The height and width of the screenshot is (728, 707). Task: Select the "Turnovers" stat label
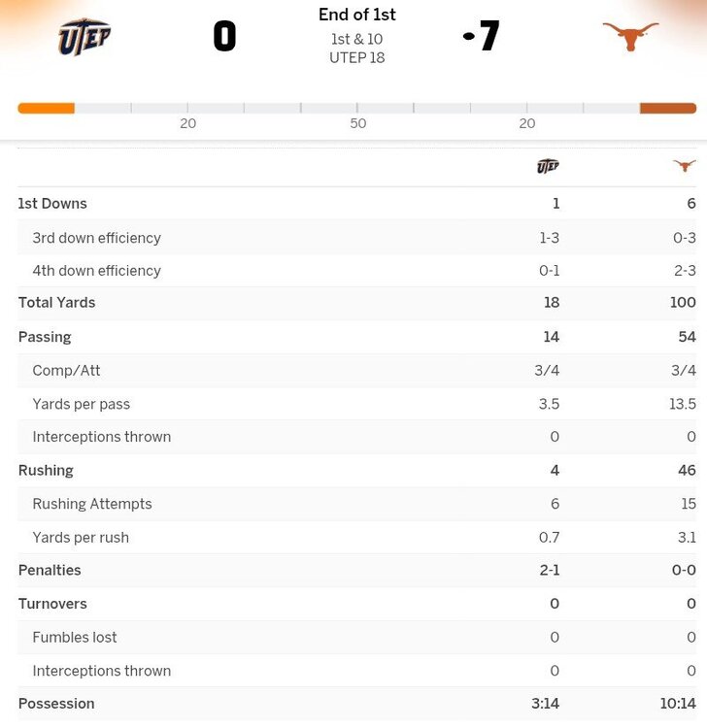pyautogui.click(x=52, y=604)
